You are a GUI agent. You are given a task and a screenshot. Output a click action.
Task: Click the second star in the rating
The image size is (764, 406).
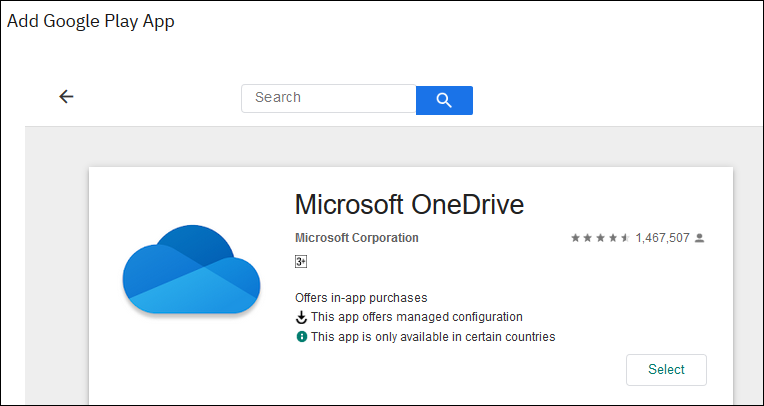coord(588,238)
